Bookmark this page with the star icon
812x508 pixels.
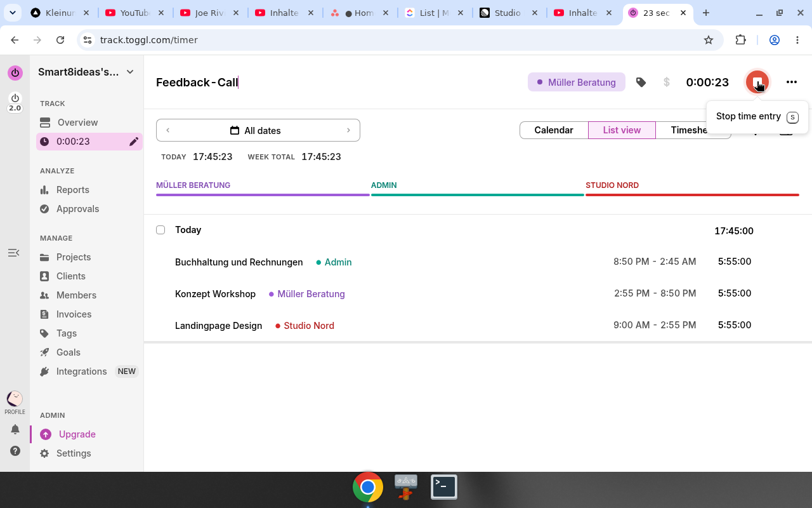click(x=709, y=40)
